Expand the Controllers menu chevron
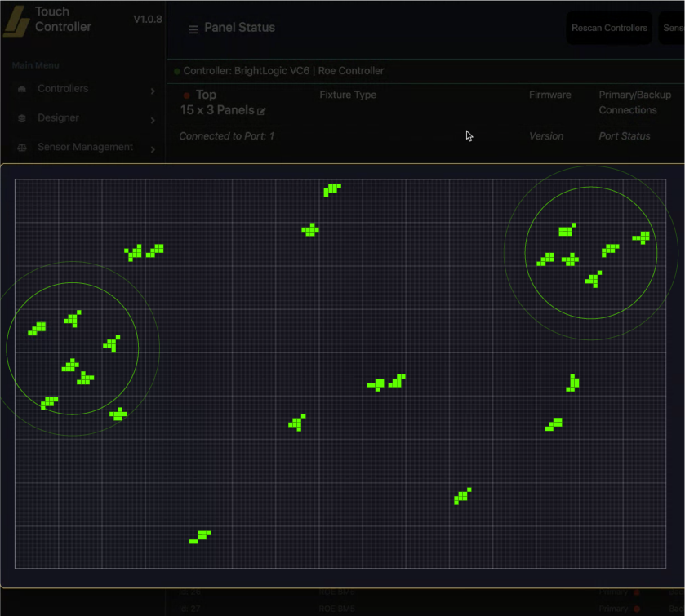This screenshot has height=616, width=685. point(152,88)
